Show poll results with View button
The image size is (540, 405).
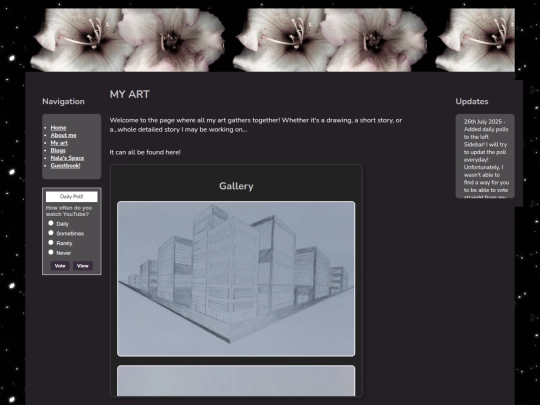pyautogui.click(x=83, y=266)
